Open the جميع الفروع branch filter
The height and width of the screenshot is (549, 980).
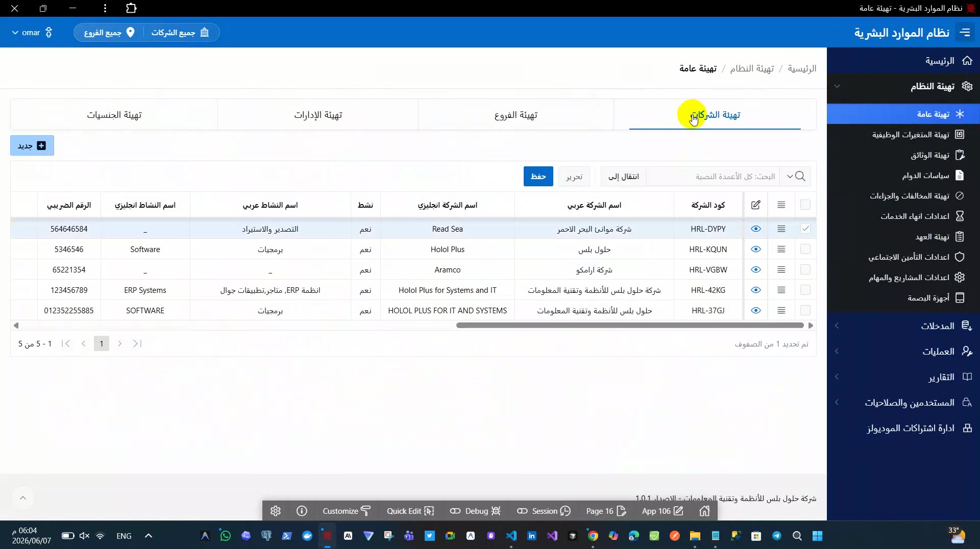pos(109,33)
